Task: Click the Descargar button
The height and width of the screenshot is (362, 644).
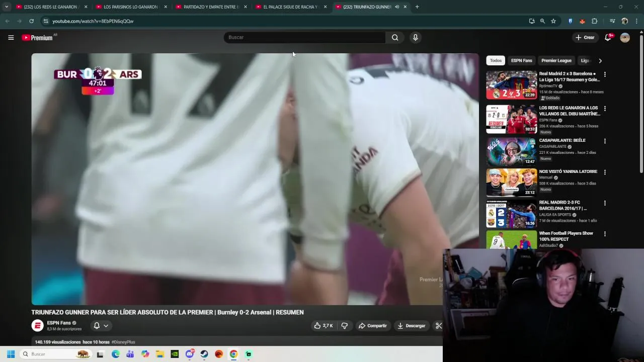Action: tap(412, 326)
